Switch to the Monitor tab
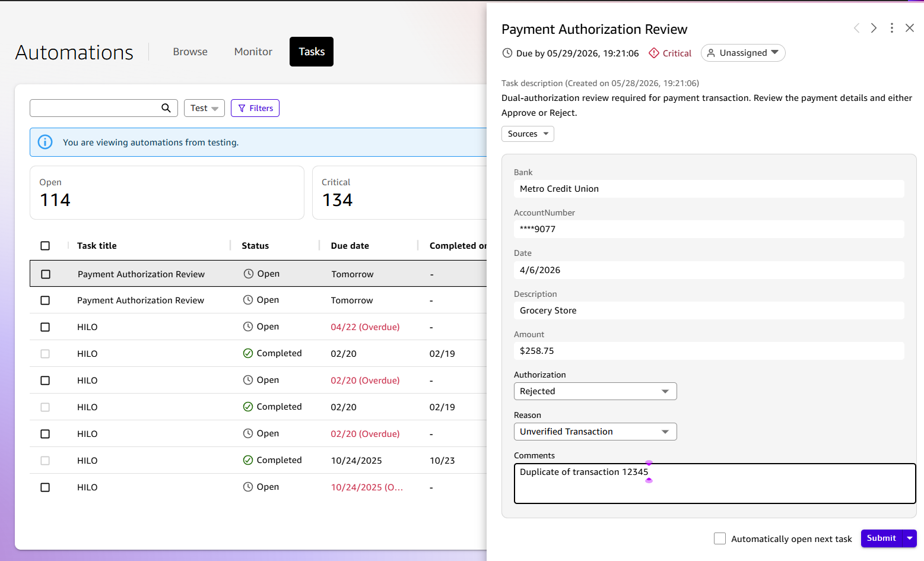The height and width of the screenshot is (561, 924). (253, 52)
